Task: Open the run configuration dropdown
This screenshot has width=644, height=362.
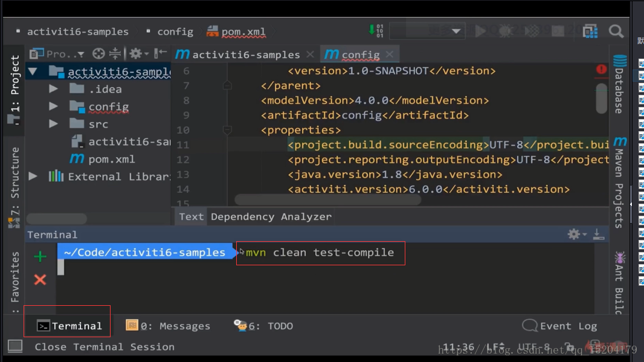Action: [427, 31]
